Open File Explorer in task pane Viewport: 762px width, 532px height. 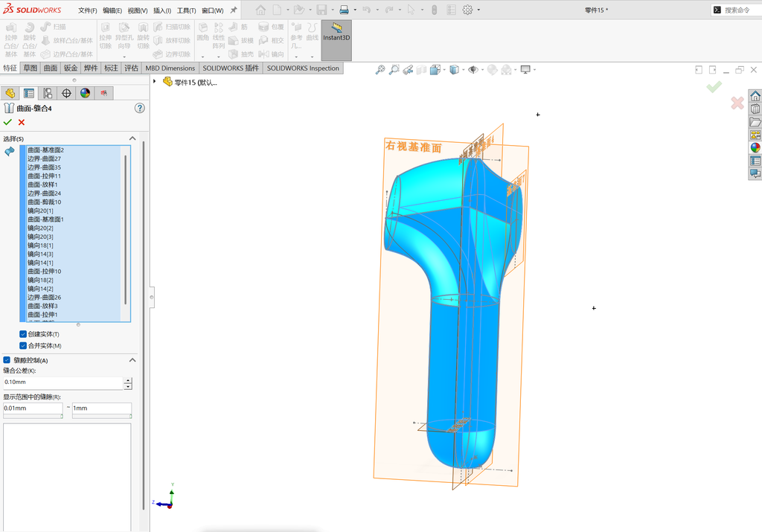click(755, 121)
